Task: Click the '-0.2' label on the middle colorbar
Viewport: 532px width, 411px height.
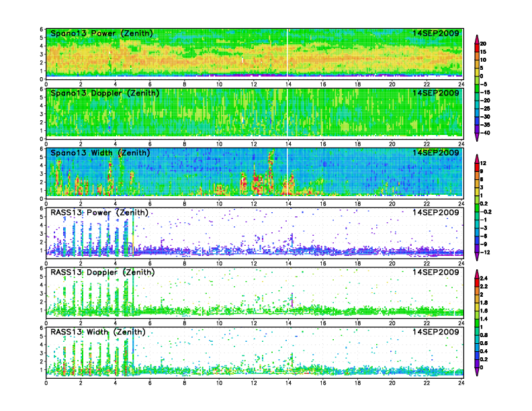Action: point(486,212)
